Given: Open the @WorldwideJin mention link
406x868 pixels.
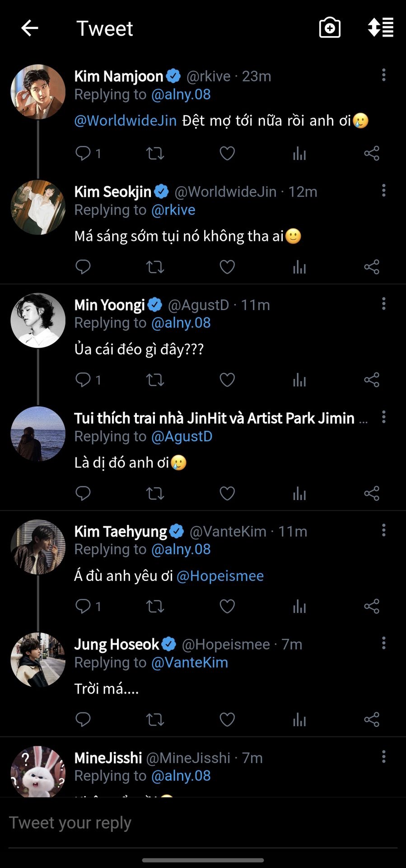Looking at the screenshot, I should (126, 121).
